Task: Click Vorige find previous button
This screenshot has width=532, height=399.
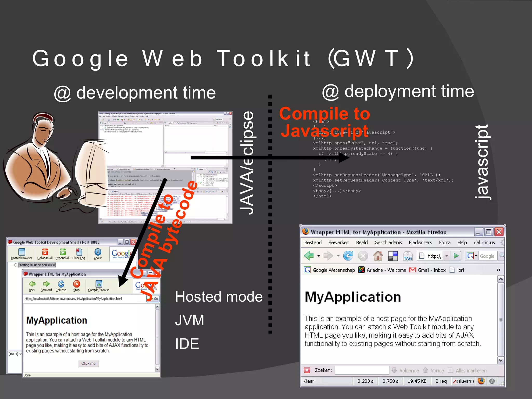Action: click(x=434, y=370)
